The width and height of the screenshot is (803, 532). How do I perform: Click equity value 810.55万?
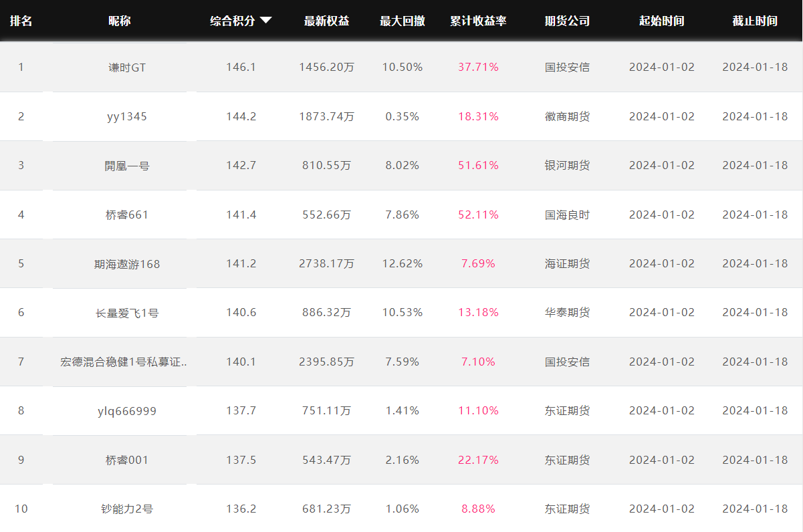click(327, 165)
